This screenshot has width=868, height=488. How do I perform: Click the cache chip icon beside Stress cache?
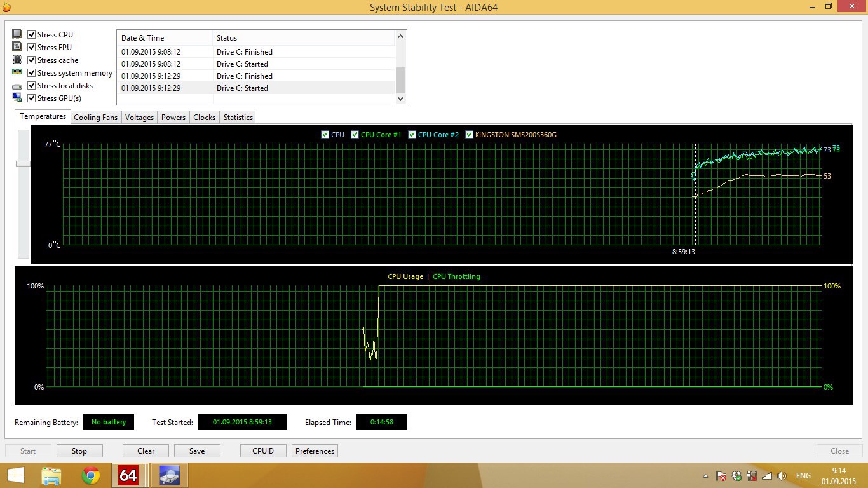[17, 60]
